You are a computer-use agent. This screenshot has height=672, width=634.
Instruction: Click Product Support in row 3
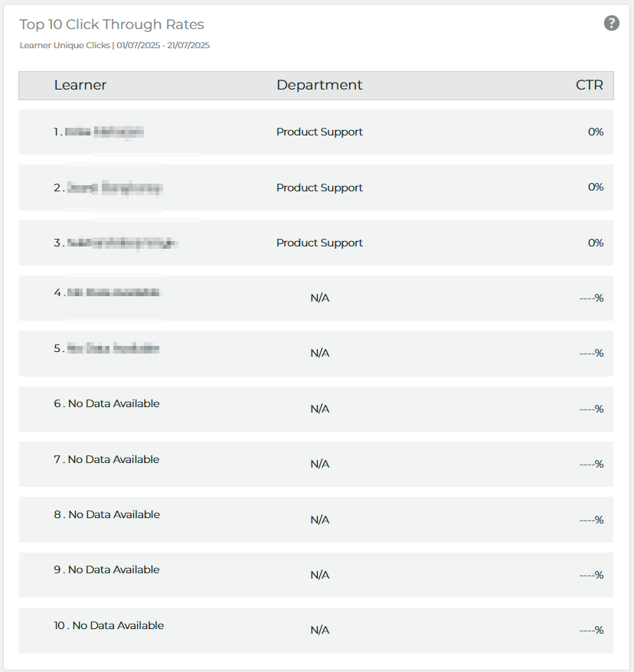click(x=319, y=243)
